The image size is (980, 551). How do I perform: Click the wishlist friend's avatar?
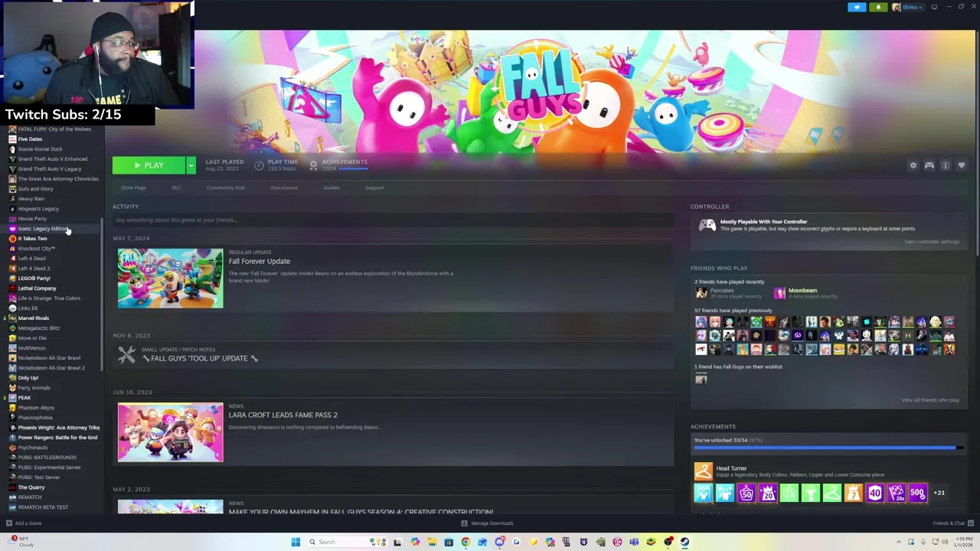701,378
